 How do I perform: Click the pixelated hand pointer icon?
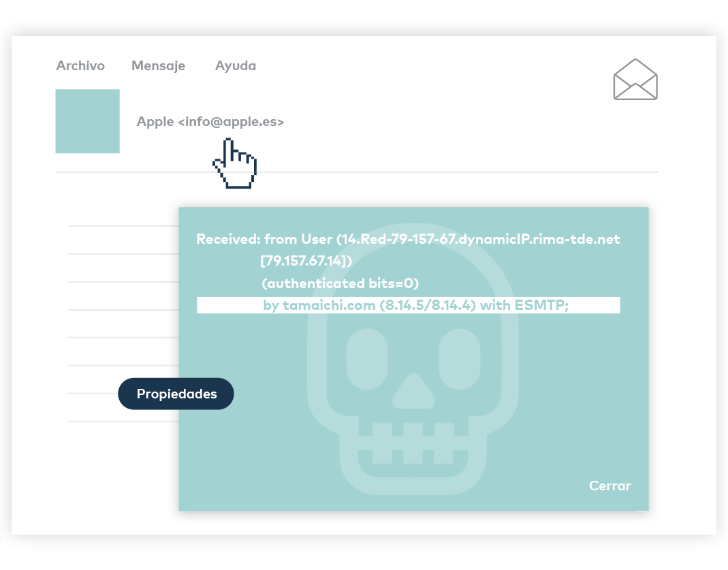(235, 164)
